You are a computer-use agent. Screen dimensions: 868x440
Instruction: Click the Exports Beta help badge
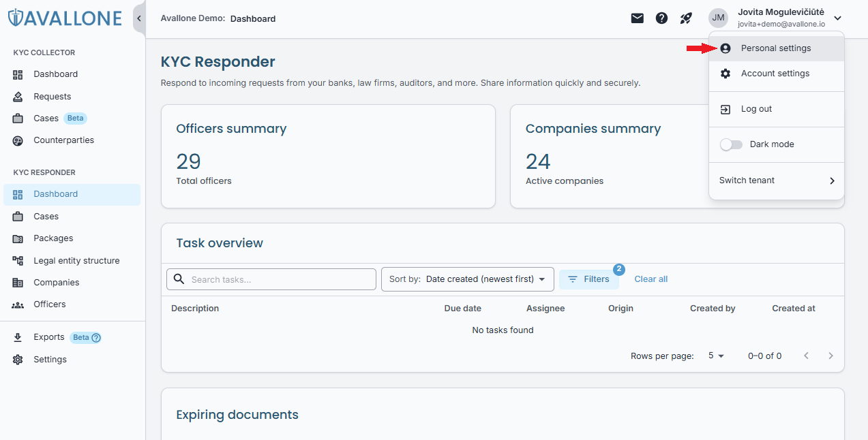(86, 337)
